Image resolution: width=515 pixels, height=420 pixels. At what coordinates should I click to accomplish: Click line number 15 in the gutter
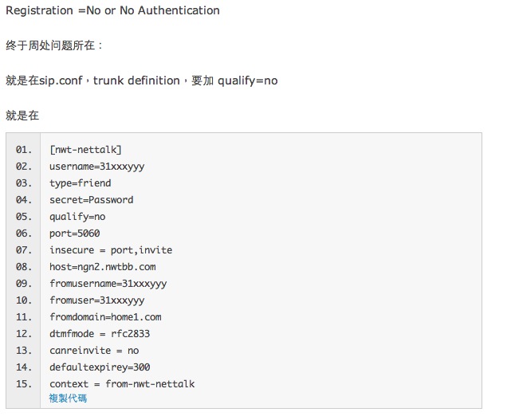click(23, 384)
